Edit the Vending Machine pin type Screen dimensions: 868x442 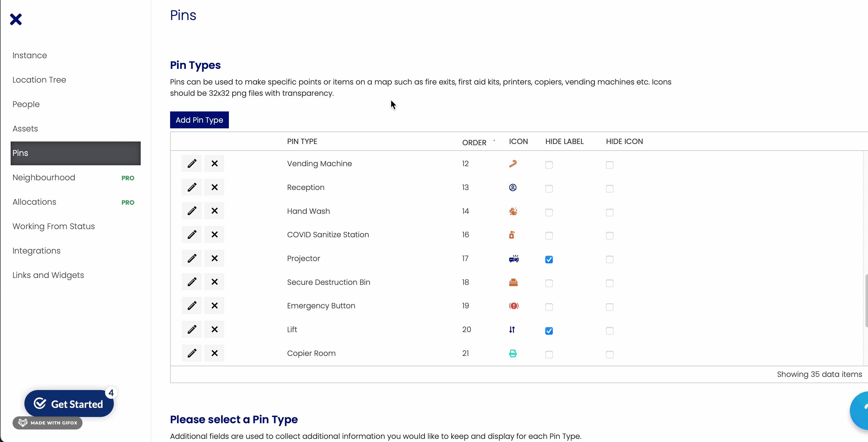(x=192, y=164)
